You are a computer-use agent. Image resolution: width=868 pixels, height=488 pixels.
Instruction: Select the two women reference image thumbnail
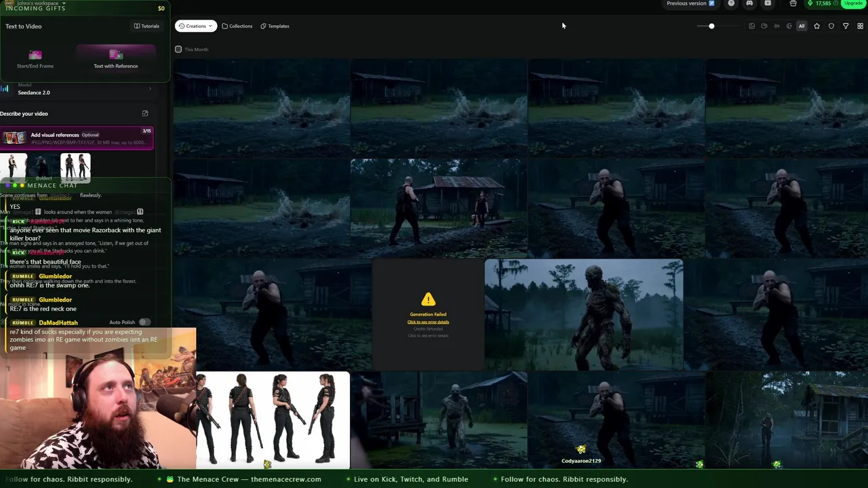75,167
